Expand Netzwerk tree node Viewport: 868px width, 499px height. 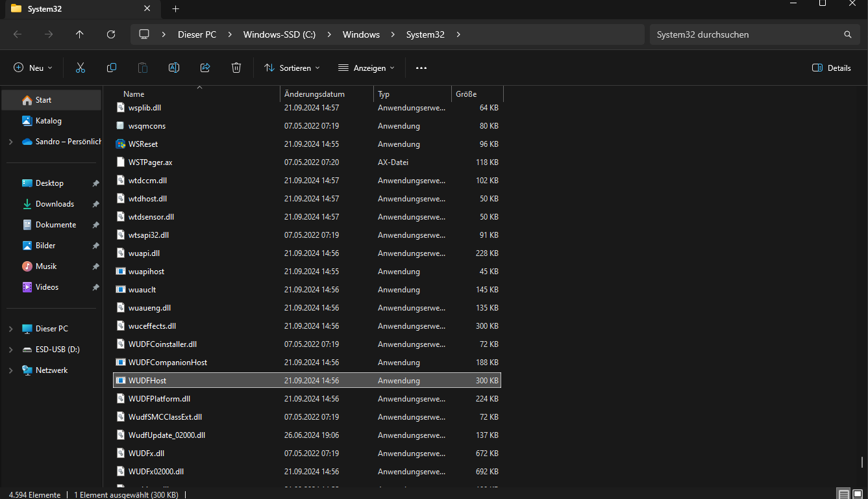10,370
